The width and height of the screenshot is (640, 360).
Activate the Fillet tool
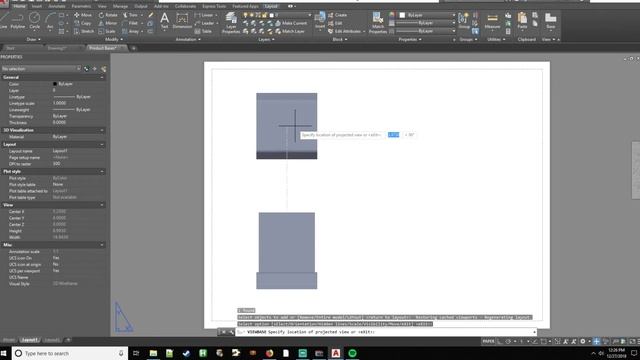tap(130, 23)
